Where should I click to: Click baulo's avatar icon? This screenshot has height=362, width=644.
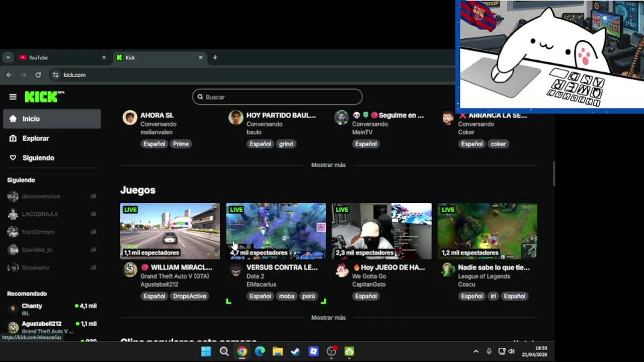[x=236, y=118]
